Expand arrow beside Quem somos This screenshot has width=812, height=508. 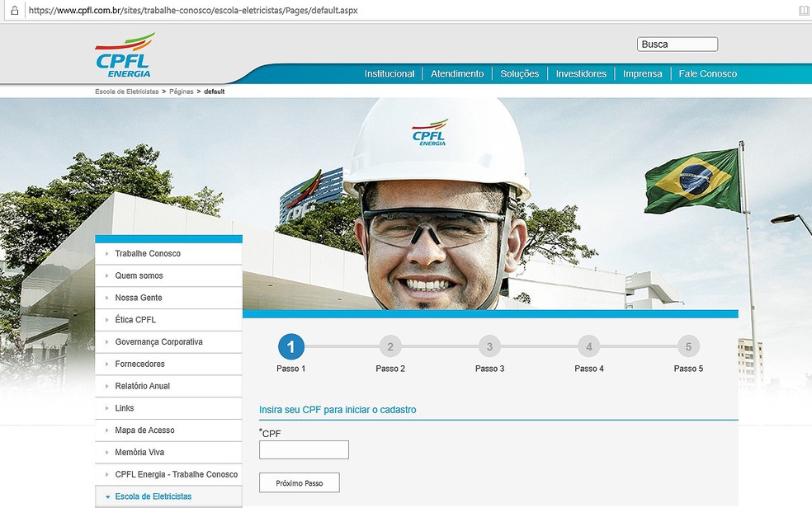[x=107, y=275]
